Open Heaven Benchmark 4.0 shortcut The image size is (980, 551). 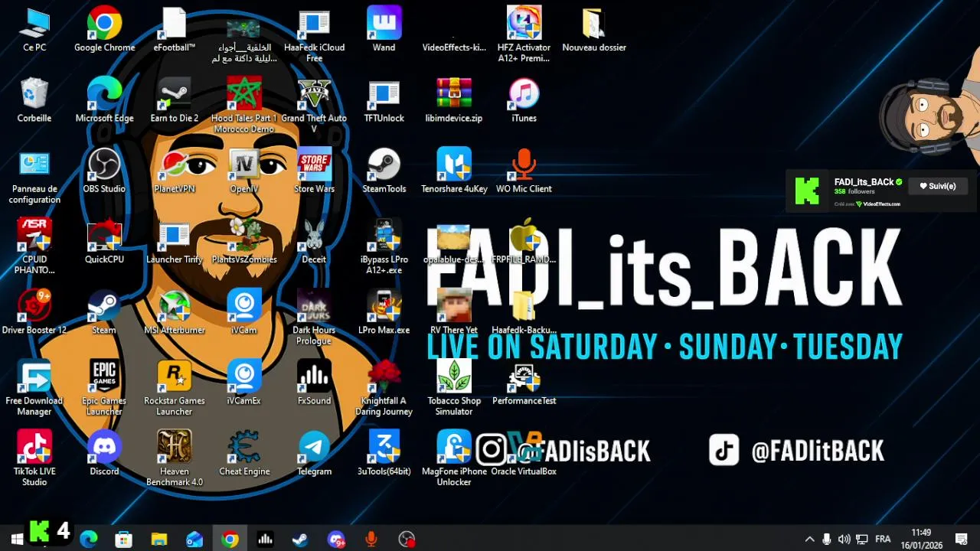coord(175,459)
